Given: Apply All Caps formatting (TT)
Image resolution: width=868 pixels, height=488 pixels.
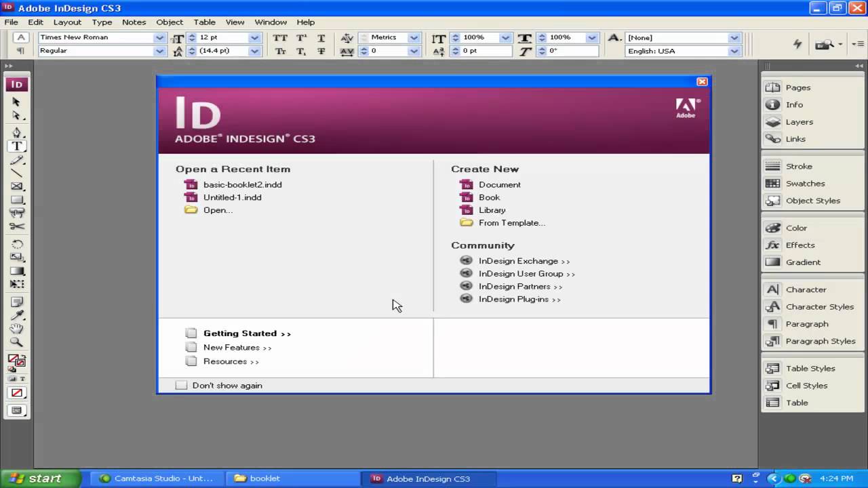Looking at the screenshot, I should pyautogui.click(x=280, y=38).
